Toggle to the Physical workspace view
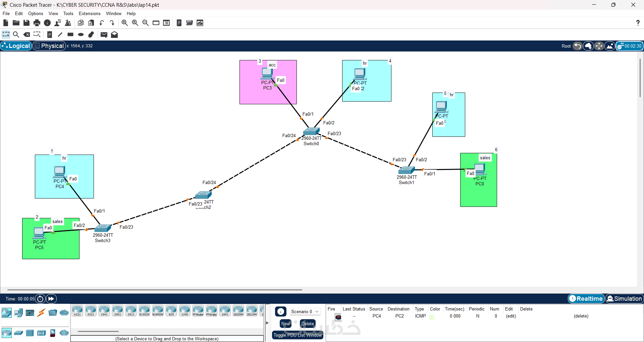Viewport: 644px width, 342px height. [x=49, y=46]
